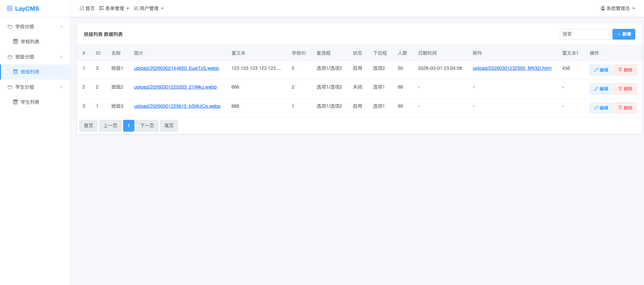Click the home icon in top navigation
Screen dimensions: 644x285
pyautogui.click(x=82, y=8)
